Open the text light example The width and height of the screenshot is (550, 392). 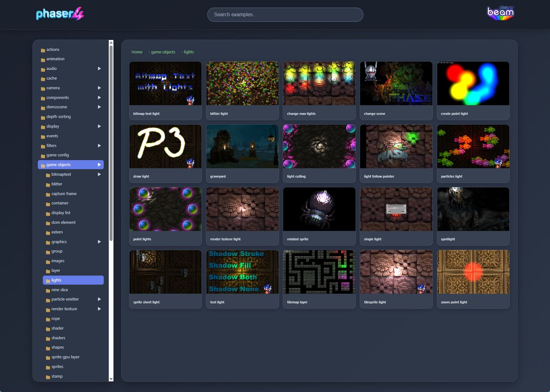pyautogui.click(x=243, y=279)
